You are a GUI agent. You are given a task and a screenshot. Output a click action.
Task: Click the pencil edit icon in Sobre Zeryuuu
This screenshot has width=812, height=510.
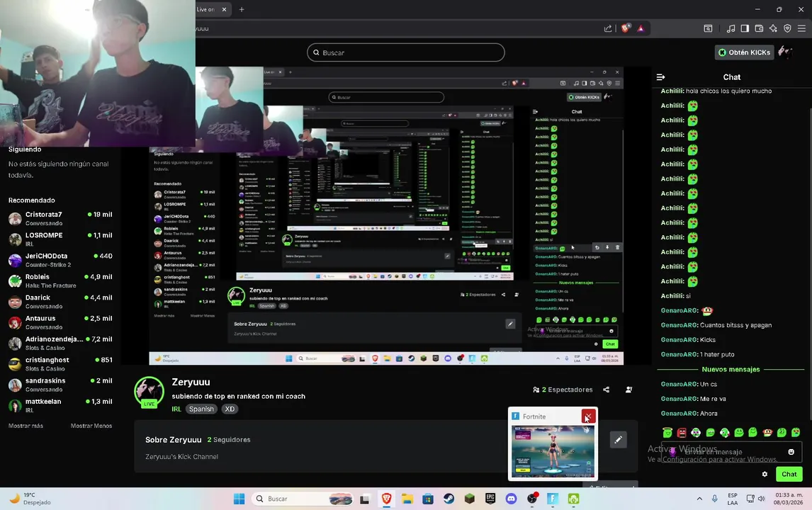[x=619, y=440]
